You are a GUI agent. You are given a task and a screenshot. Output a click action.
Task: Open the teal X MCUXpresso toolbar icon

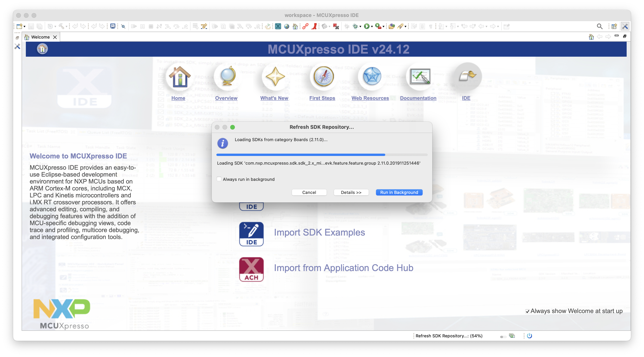[278, 26]
